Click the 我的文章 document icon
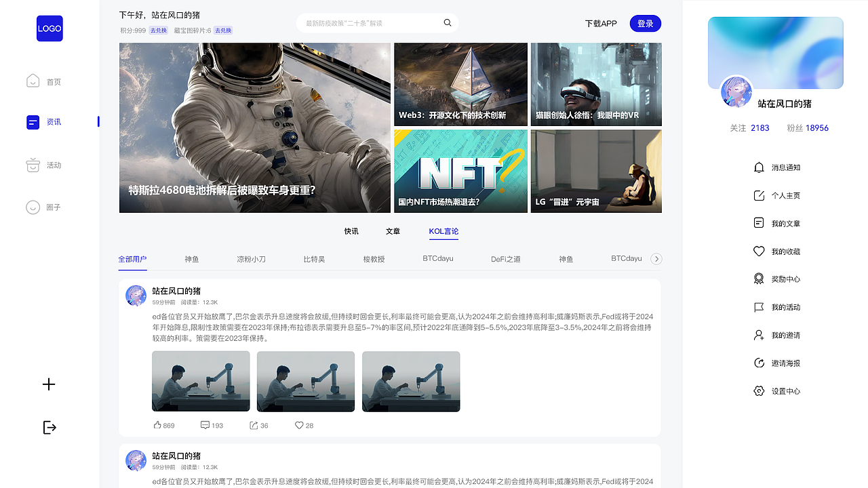Viewport: 868px width, 488px height. pyautogui.click(x=759, y=223)
